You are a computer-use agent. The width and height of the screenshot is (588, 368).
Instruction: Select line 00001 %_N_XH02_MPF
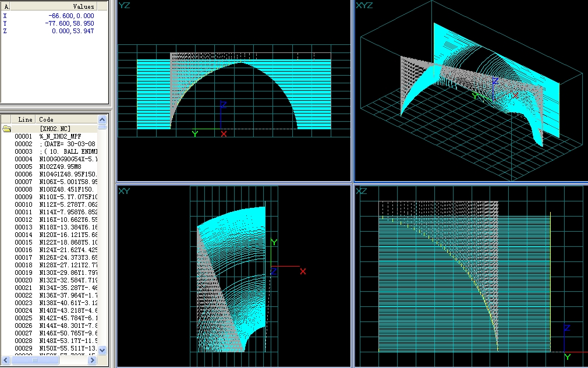(x=49, y=137)
